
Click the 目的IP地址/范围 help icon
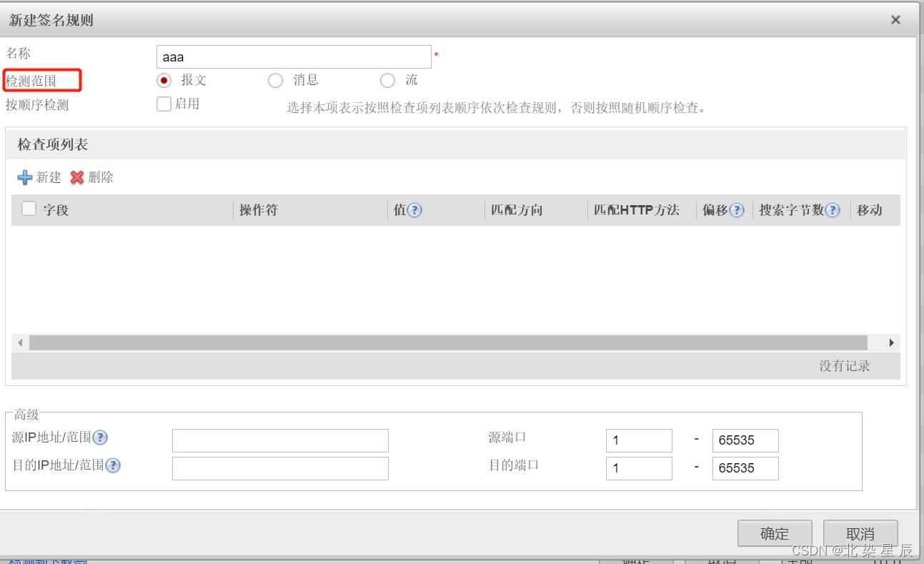tap(113, 465)
